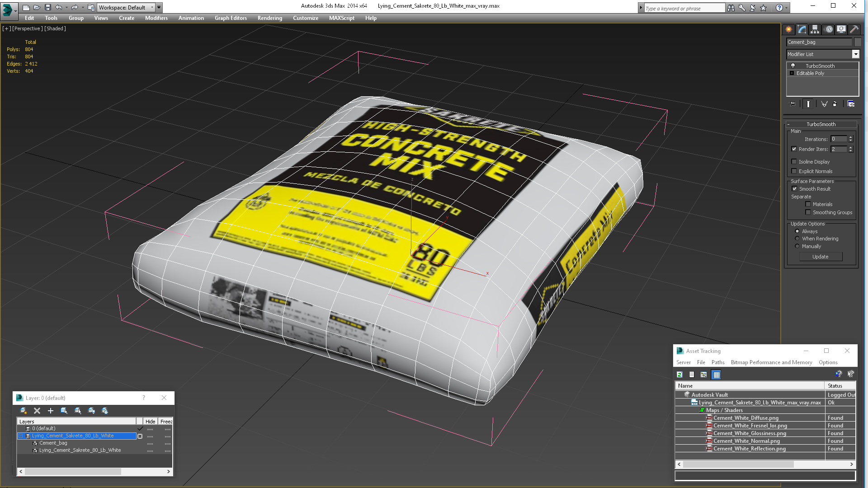Click Layer window horizontal scrollbar
The width and height of the screenshot is (868, 488).
pos(94,471)
